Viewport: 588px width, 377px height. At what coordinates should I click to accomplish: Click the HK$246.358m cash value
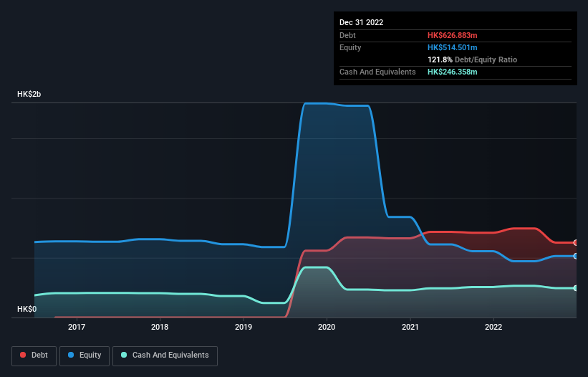(x=452, y=72)
